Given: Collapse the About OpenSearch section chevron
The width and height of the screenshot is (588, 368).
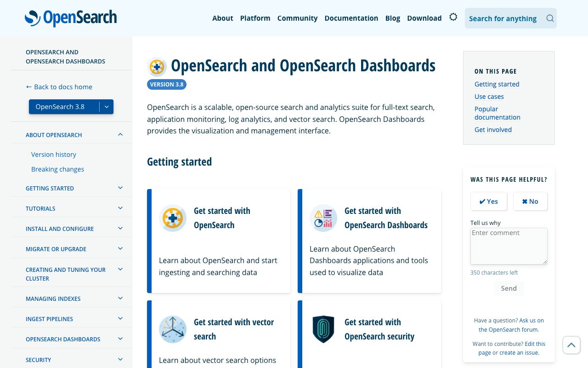Looking at the screenshot, I should (120, 135).
